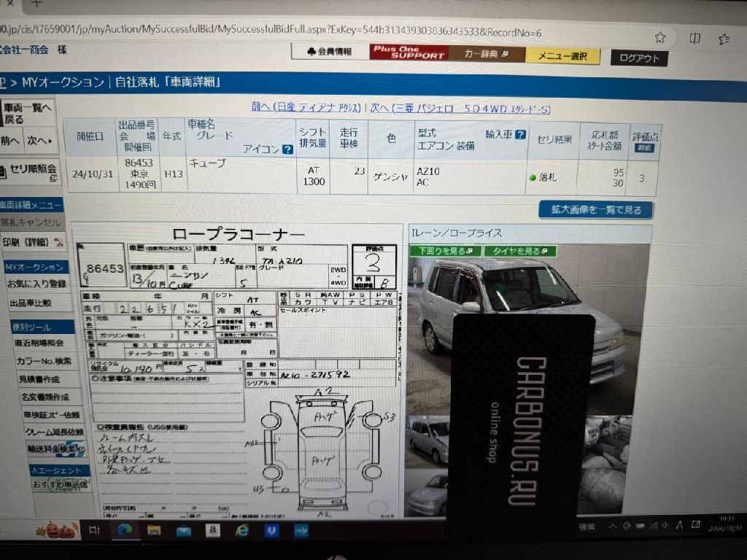747x560 pixels.
Task: Go to next car link 三菱 パジェロ
Action: click(460, 109)
